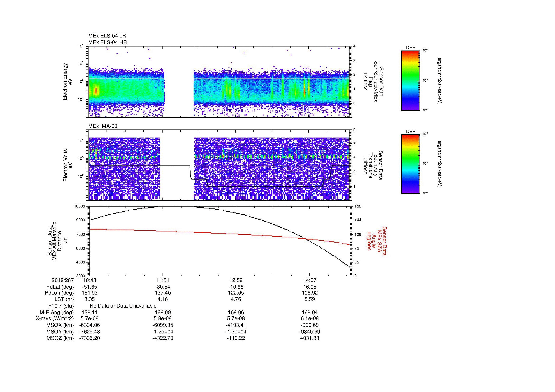555x392 pixels.
Task: Click the time tick label '10:43'
Action: click(x=90, y=280)
